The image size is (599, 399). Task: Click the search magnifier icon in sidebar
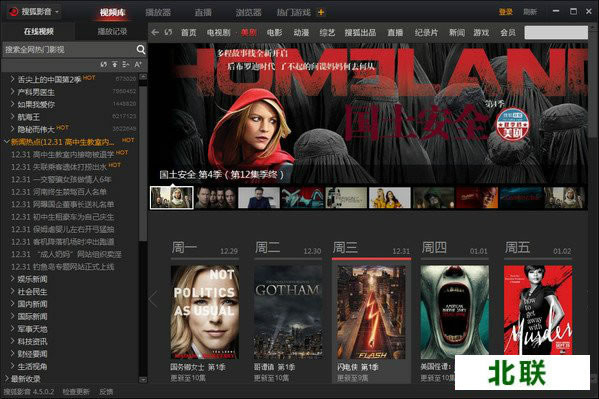(x=141, y=49)
